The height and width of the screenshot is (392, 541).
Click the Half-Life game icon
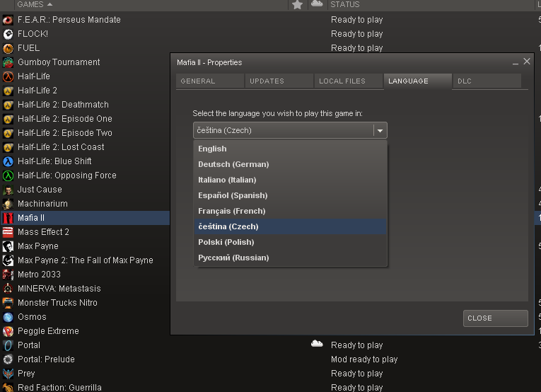[8, 76]
